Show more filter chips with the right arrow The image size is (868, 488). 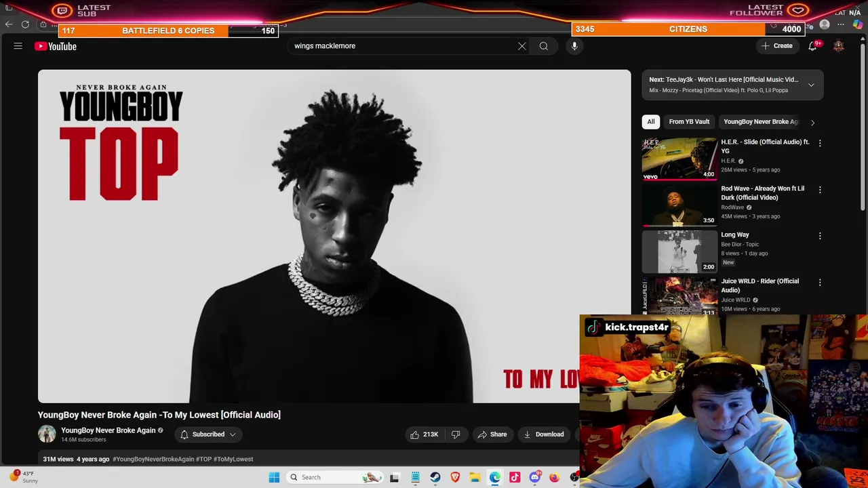(x=812, y=123)
